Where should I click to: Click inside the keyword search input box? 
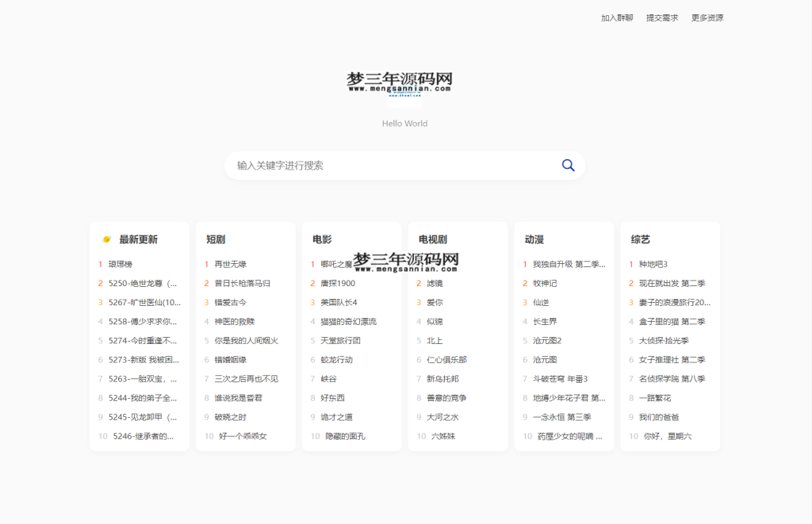357,165
